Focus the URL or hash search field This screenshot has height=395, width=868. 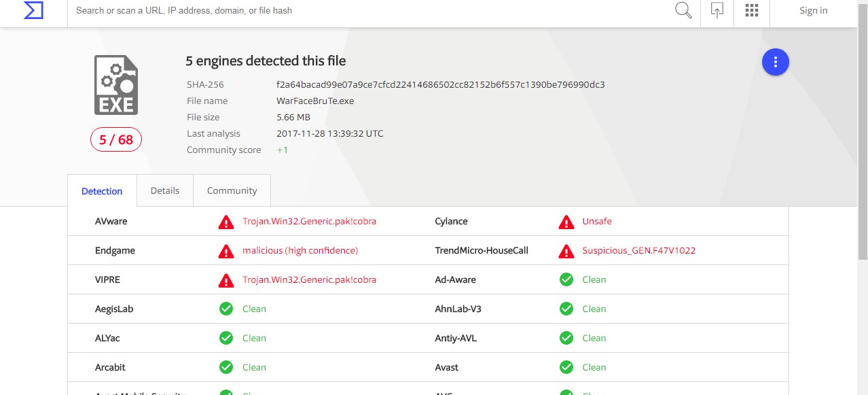click(367, 11)
